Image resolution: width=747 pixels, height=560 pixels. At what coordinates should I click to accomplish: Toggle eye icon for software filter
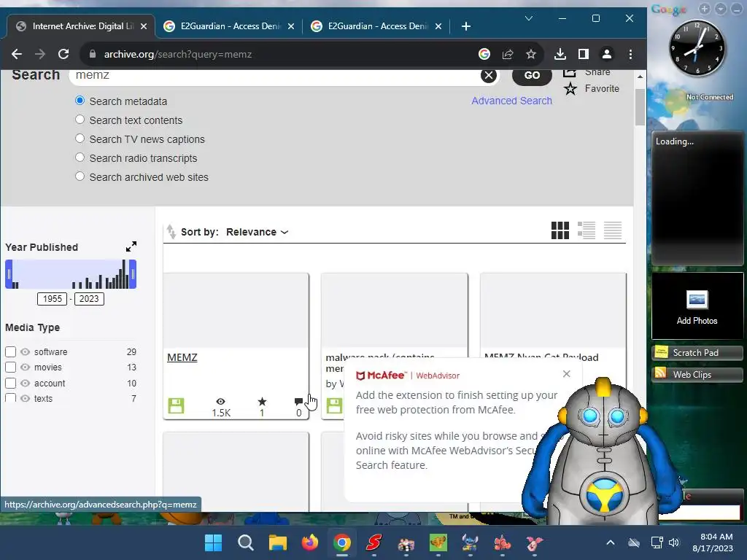point(26,352)
